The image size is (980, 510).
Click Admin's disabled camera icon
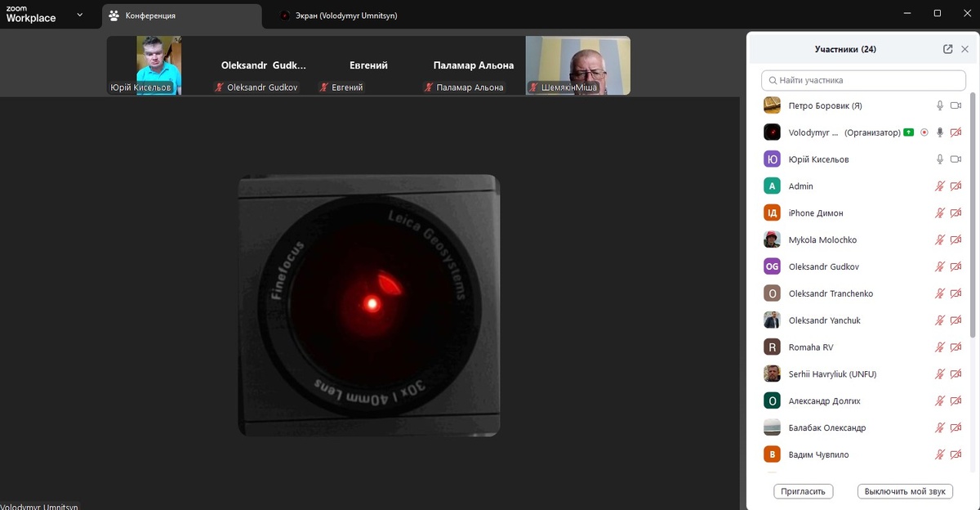point(955,186)
